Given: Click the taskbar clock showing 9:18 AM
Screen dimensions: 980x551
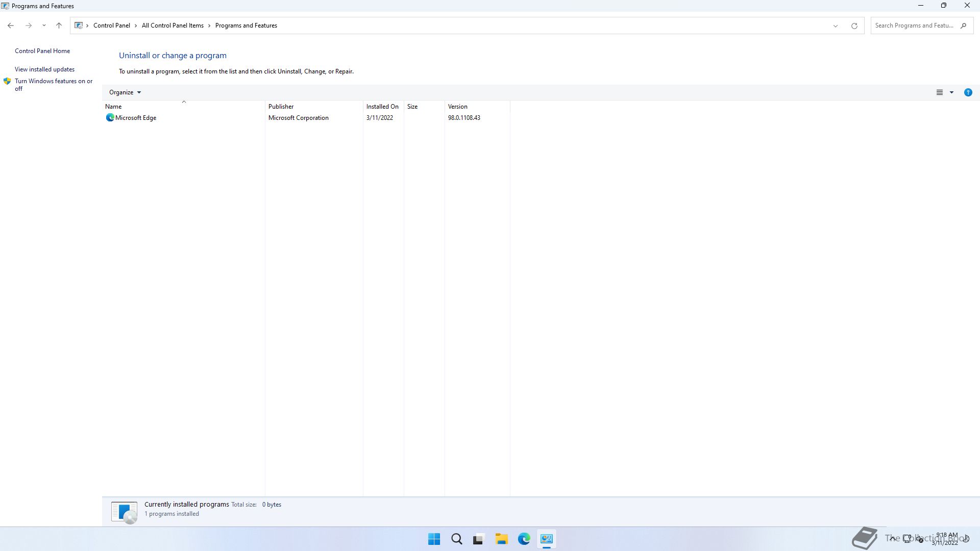Looking at the screenshot, I should click(x=945, y=539).
